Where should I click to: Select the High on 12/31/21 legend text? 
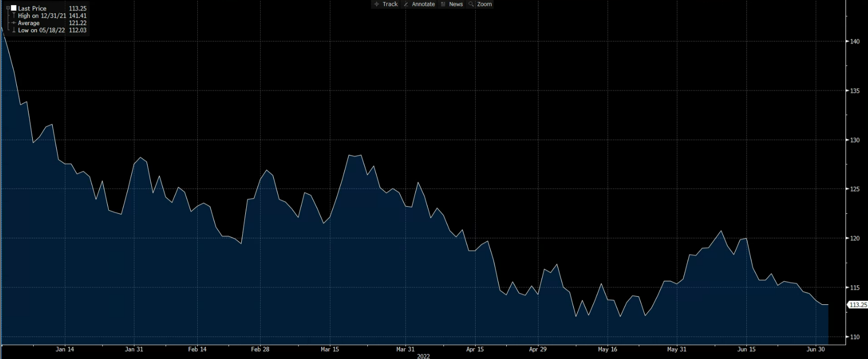(42, 16)
